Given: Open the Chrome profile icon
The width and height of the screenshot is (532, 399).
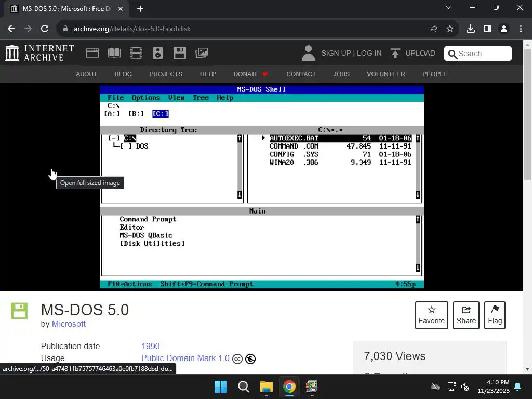Looking at the screenshot, I should click(x=504, y=29).
